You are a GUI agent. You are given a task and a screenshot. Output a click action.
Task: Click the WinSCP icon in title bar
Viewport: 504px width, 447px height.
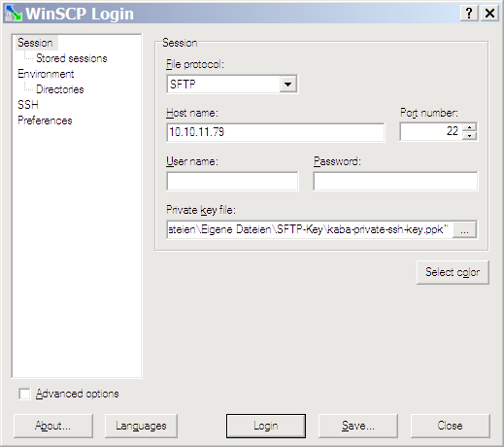click(13, 14)
